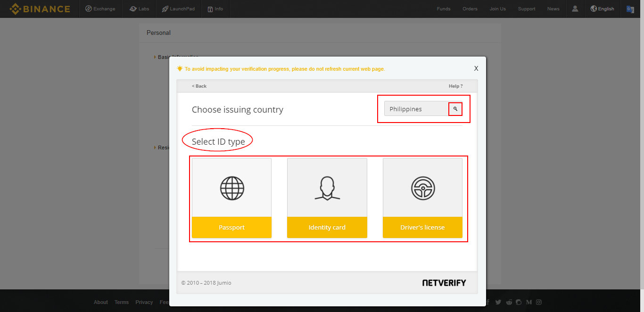Screen dimensions: 644x312
Task: Click the Philippines country field
Action: [x=416, y=109]
